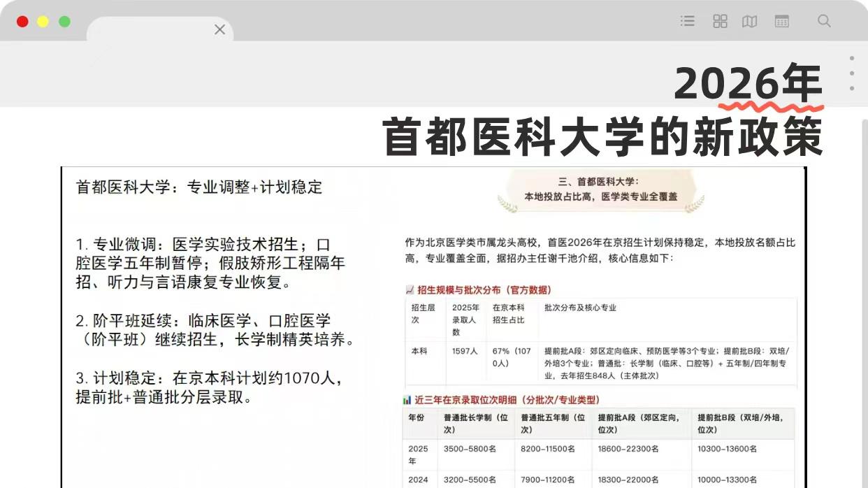Image resolution: width=868 pixels, height=488 pixels.
Task: Click the paragraph starting 3. 计划稳定
Action: click(x=210, y=387)
